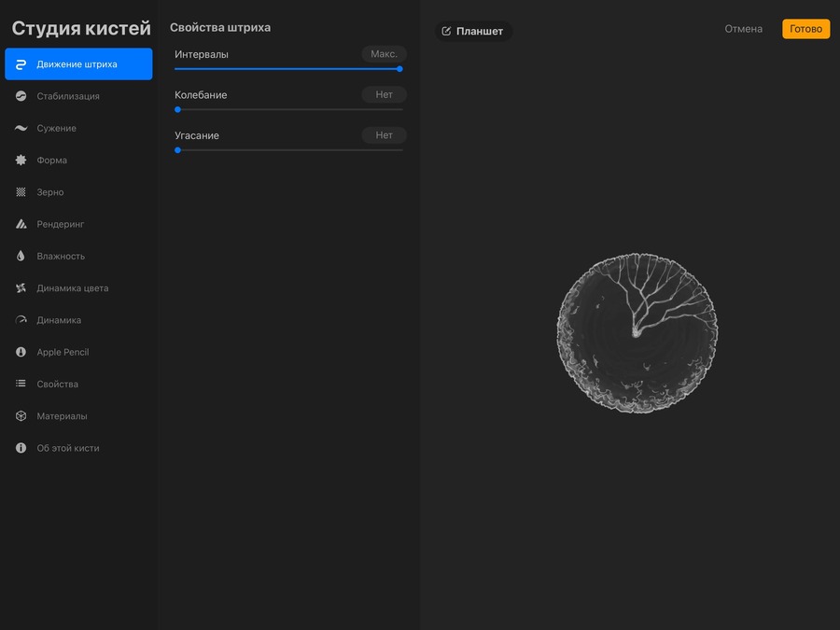Open the Планшет drawing pad options
Image resolution: width=840 pixels, height=630 pixels.
coord(473,31)
